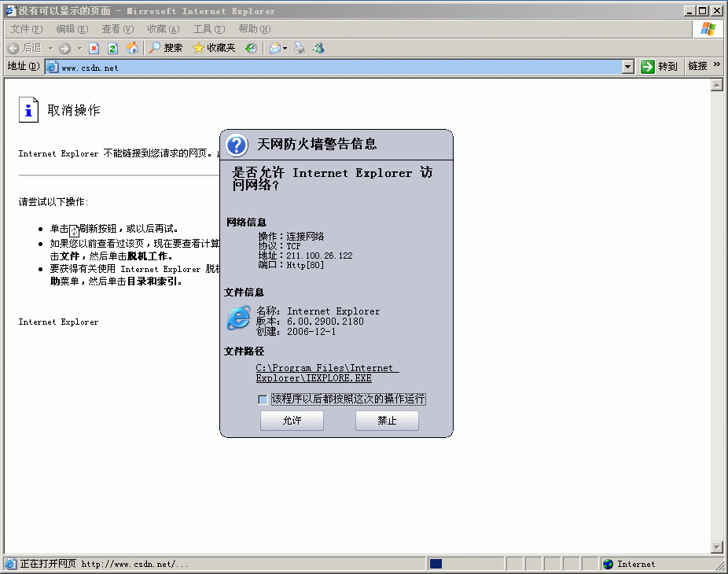The height and width of the screenshot is (574, 728).
Task: Click the inline refresh icon in bullet list
Action: pyautogui.click(x=74, y=230)
